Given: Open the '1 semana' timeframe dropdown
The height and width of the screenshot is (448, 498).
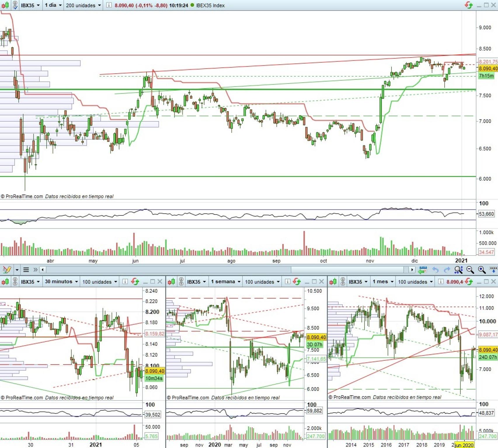Looking at the screenshot, I should coord(226,282).
